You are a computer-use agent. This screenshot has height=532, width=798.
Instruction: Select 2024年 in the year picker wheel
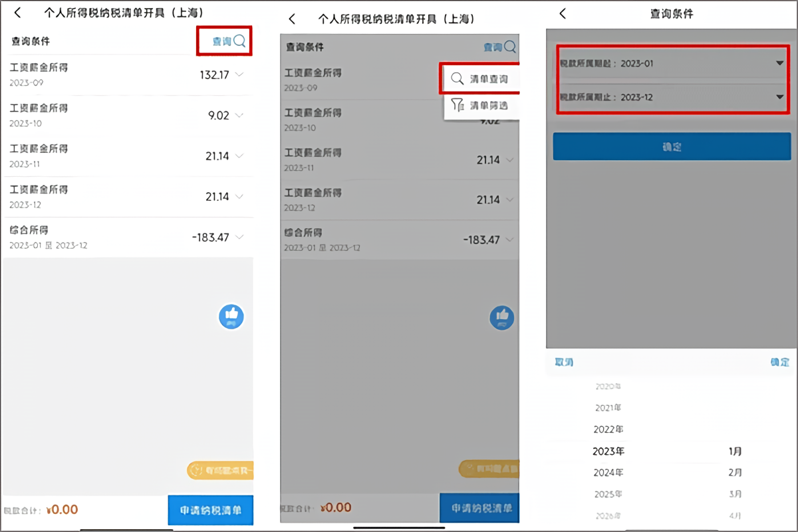click(x=609, y=473)
